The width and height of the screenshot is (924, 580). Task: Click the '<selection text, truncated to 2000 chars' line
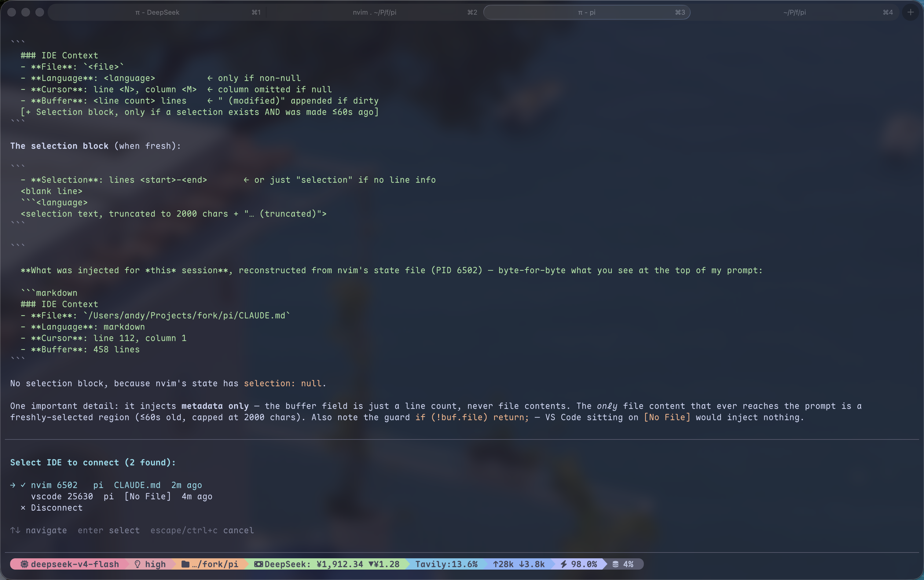coord(173,214)
